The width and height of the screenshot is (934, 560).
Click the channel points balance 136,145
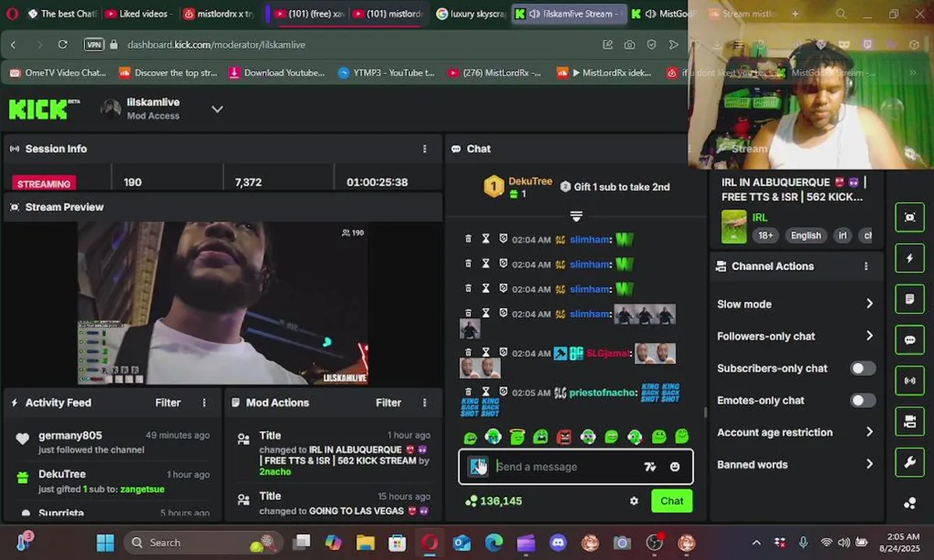493,501
